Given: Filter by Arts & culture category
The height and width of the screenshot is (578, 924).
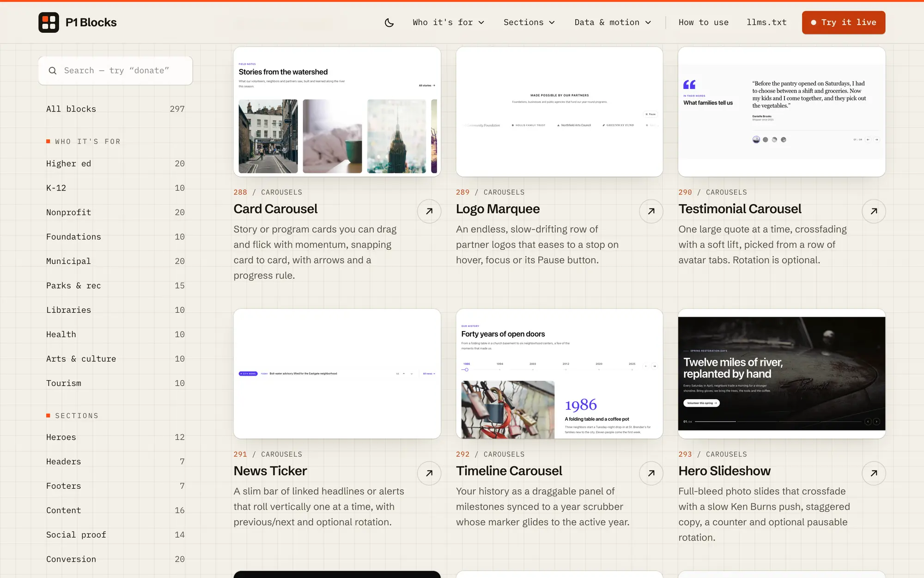Looking at the screenshot, I should [x=115, y=359].
